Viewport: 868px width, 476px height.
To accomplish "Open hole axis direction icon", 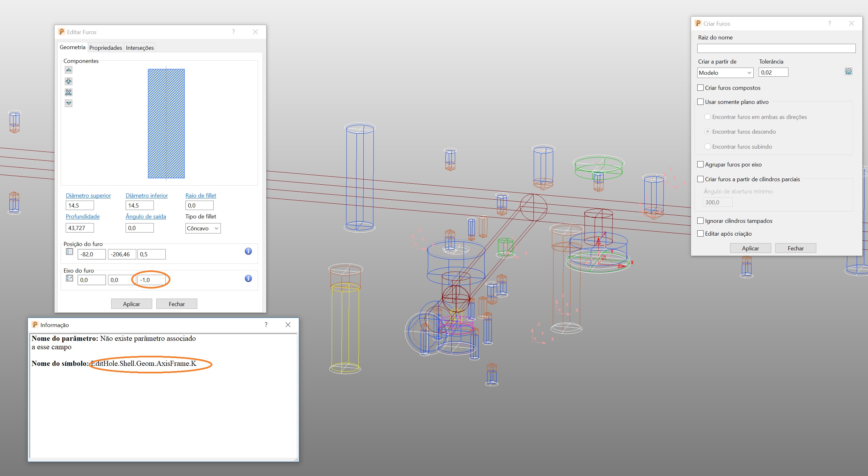I will [70, 279].
